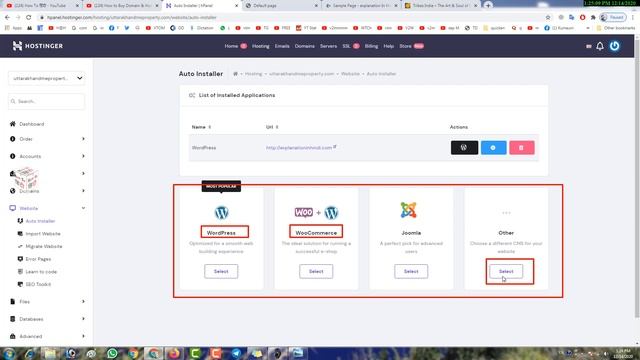Open Error Pages in sidebar
The width and height of the screenshot is (640, 360).
tap(38, 259)
